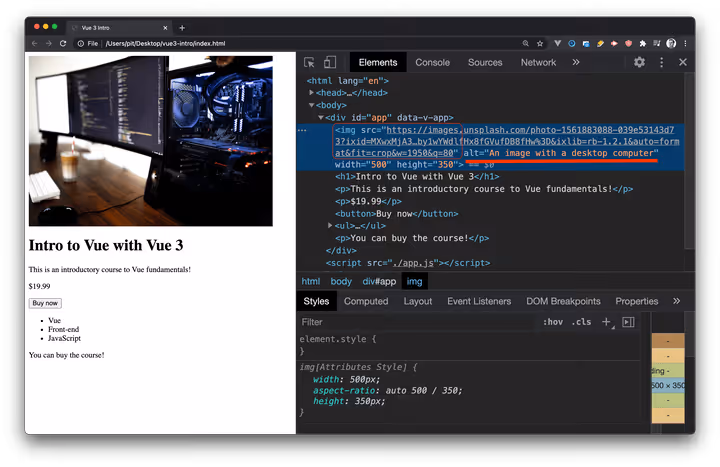Switch to the Layout pane tab
720x467 pixels.
coord(418,301)
